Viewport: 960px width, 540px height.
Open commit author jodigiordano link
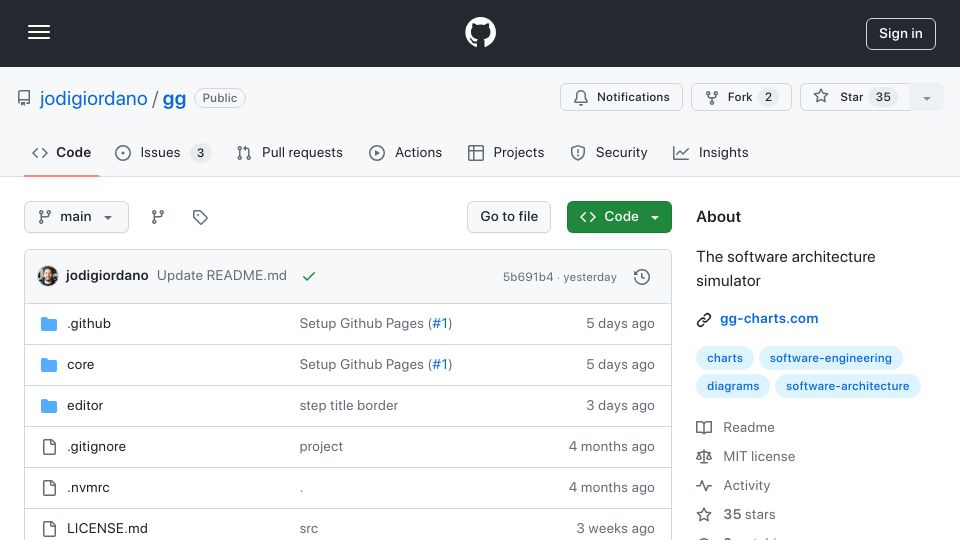(x=107, y=276)
